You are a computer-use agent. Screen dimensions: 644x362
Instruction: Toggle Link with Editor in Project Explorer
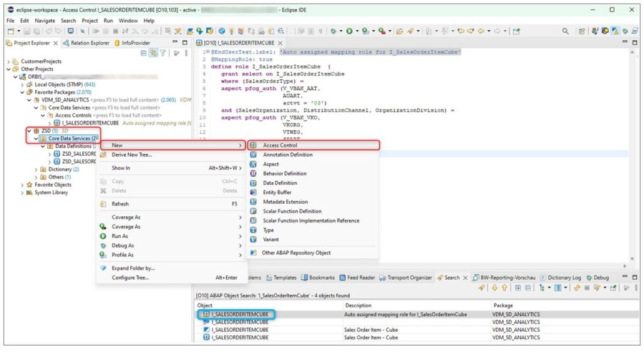point(153,53)
